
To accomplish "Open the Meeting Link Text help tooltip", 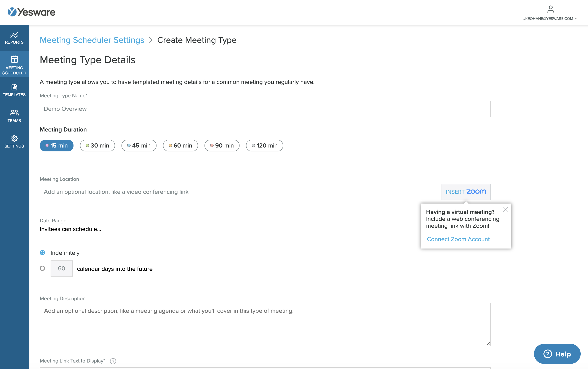I will click(113, 361).
